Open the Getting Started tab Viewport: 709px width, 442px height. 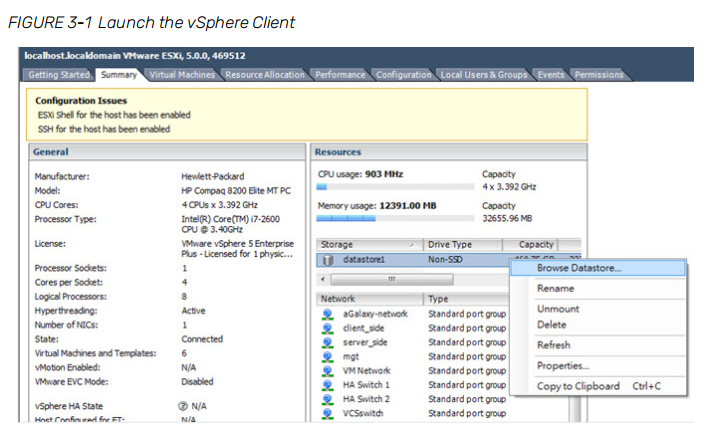[x=59, y=75]
